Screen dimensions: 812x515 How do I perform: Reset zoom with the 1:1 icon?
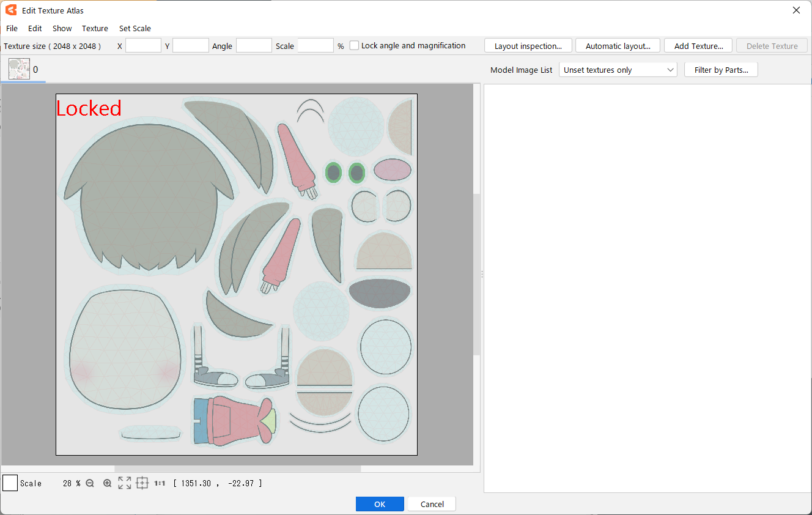click(160, 483)
